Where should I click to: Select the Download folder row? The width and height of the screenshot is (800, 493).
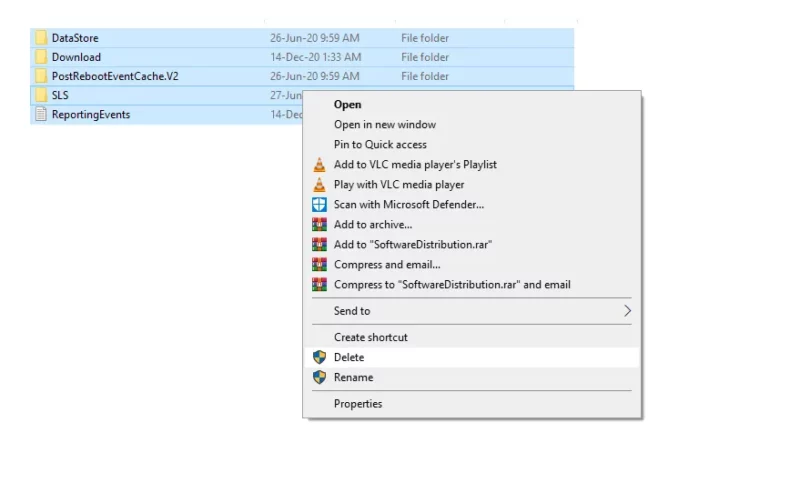pos(302,57)
